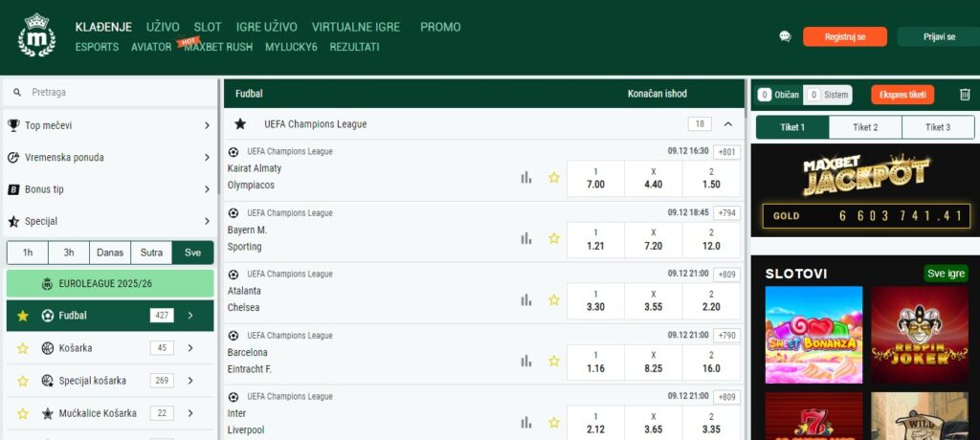Expand Specijal with its chevron
Image resolution: width=980 pixels, height=440 pixels.
coord(207,221)
